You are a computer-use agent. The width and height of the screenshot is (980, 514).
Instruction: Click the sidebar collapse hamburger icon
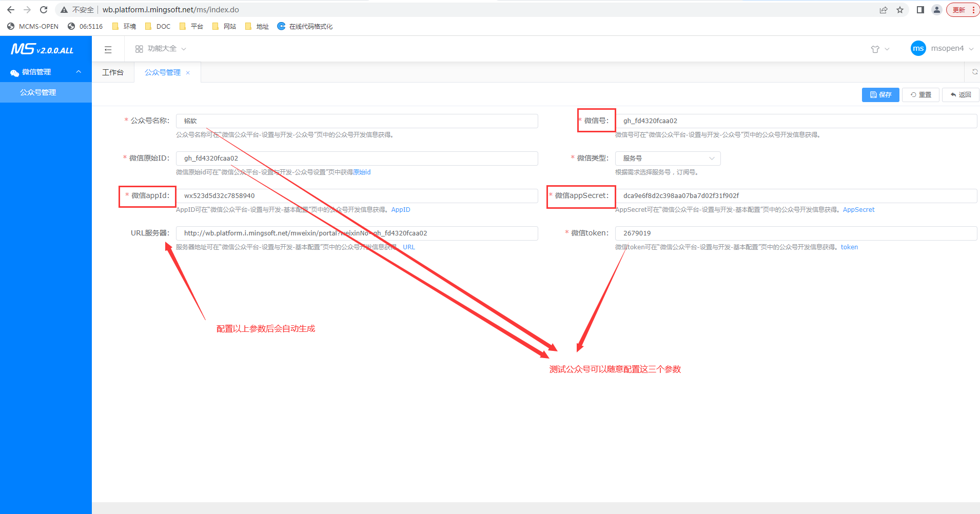coord(108,49)
